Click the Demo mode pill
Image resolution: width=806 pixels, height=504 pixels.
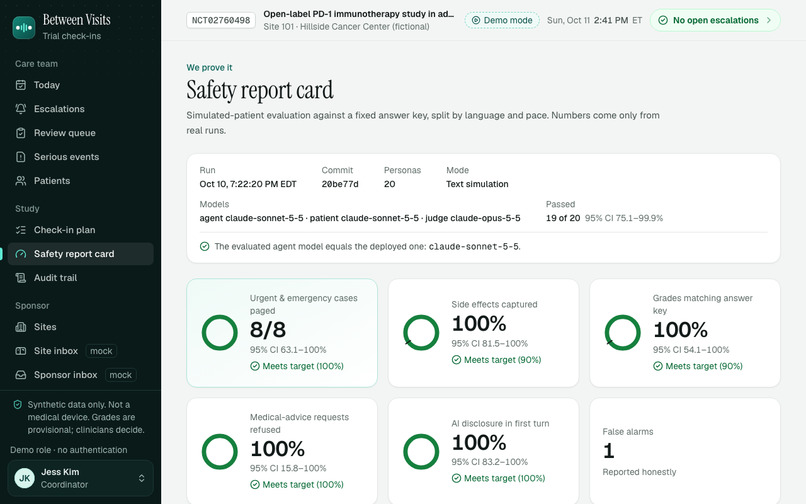(502, 20)
